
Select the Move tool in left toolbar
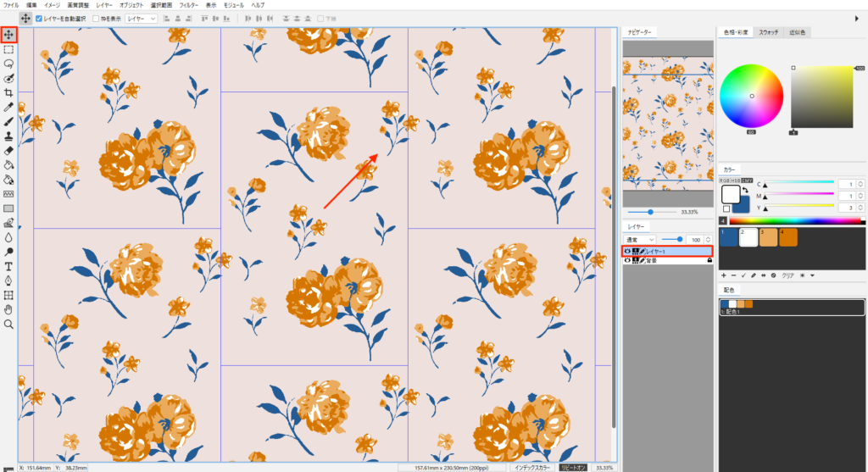(8, 35)
